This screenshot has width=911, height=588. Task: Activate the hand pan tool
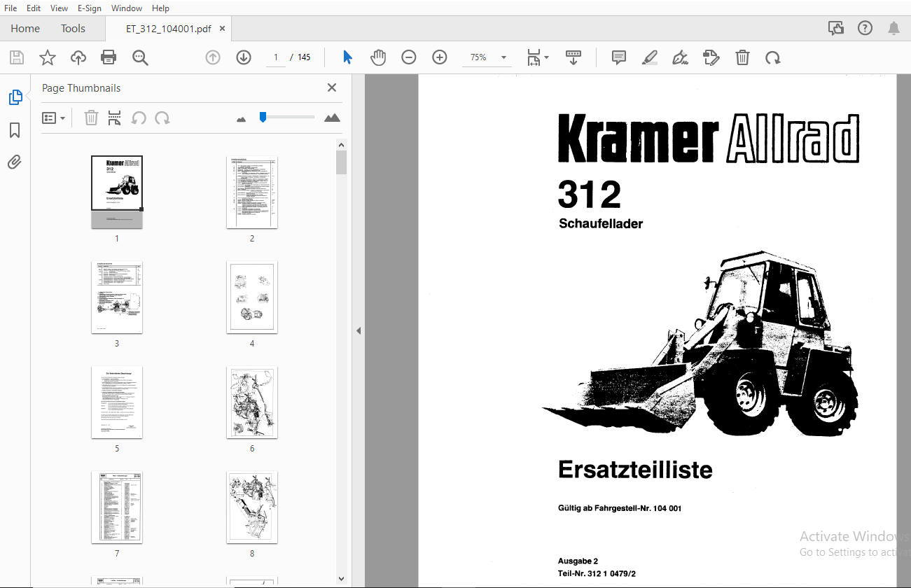point(378,57)
